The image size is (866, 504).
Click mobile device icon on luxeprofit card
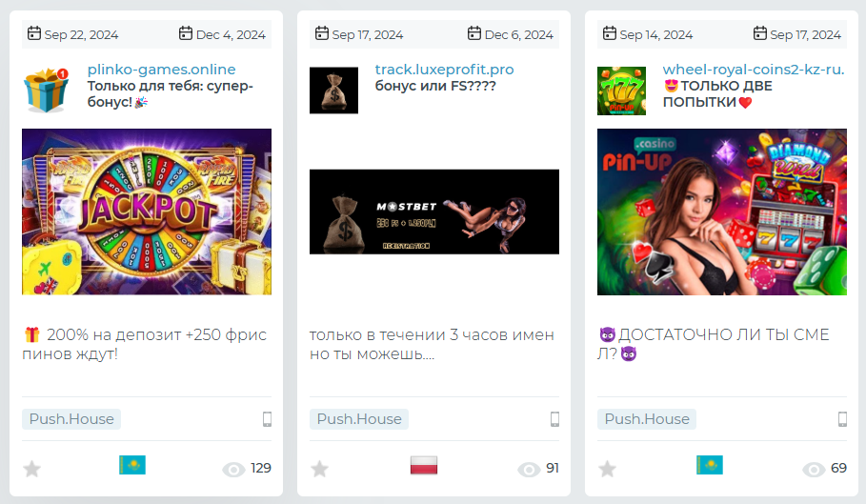[555, 419]
